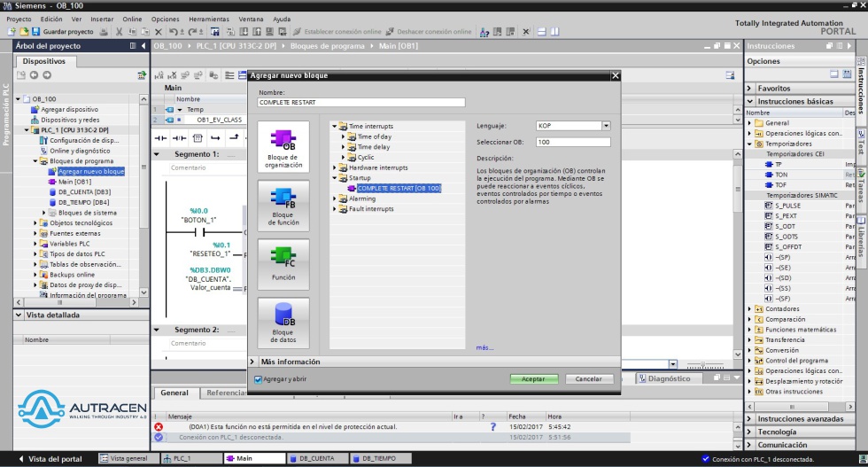The width and height of the screenshot is (868, 467).
Task: Click the open branch arrow icon in ladder toolbar
Action: pos(216,137)
